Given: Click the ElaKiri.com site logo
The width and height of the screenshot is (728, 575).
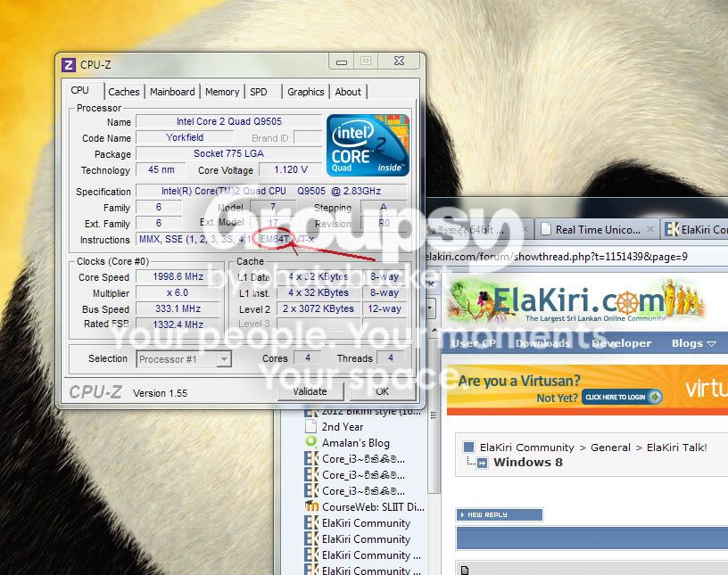Looking at the screenshot, I should (x=575, y=300).
